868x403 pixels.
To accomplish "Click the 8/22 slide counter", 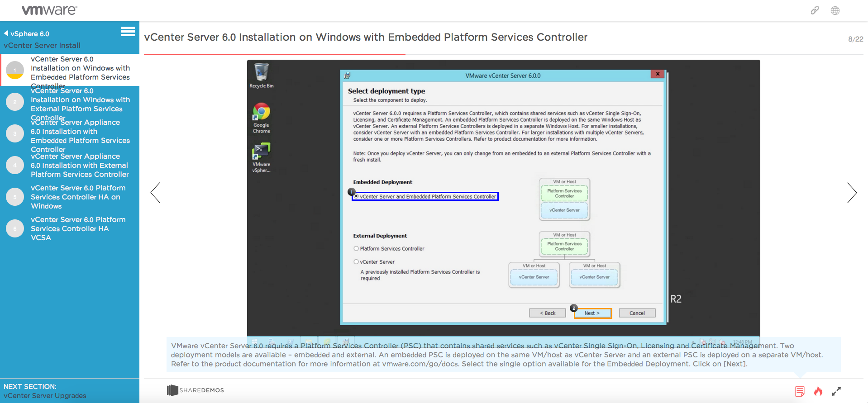I will [x=856, y=39].
